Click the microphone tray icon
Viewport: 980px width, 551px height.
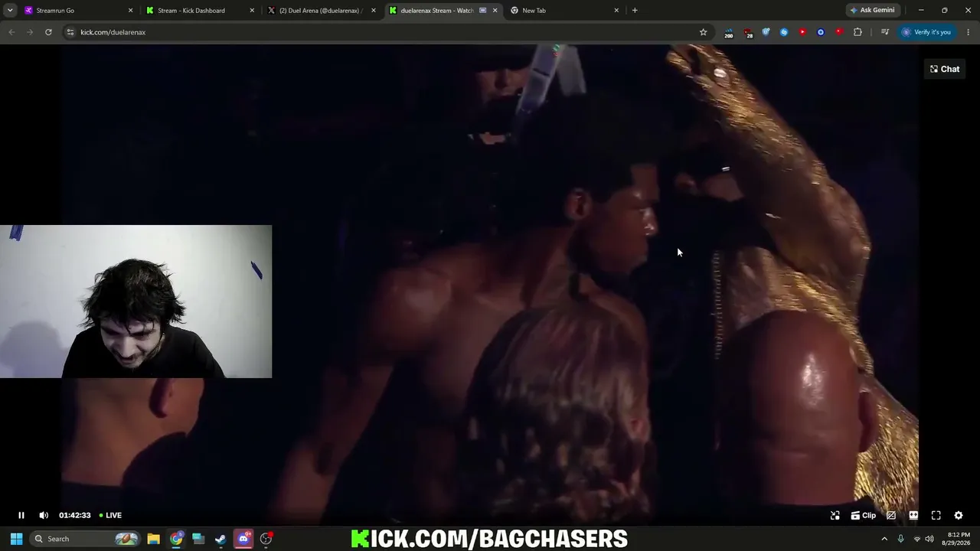coord(900,539)
